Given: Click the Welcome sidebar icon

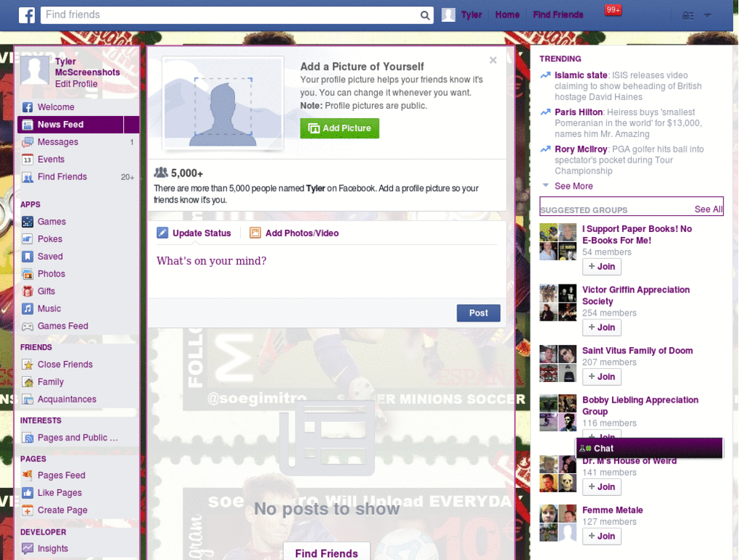Looking at the screenshot, I should (x=28, y=107).
